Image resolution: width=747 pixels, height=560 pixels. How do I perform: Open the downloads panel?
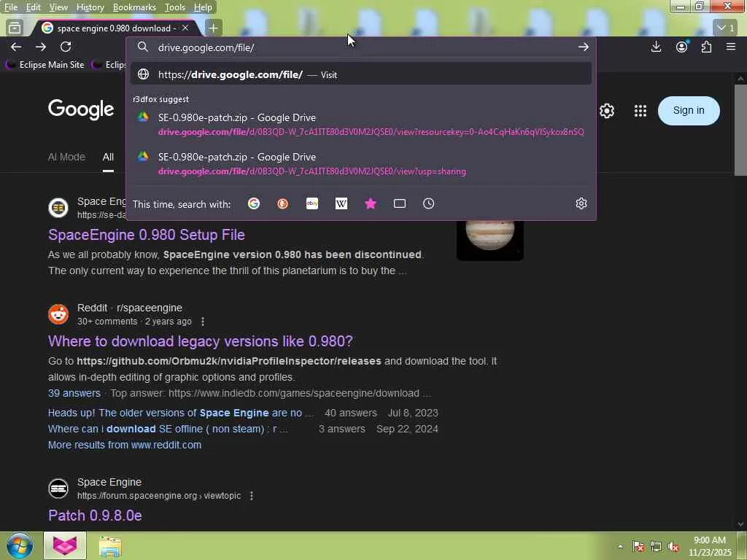tap(656, 47)
